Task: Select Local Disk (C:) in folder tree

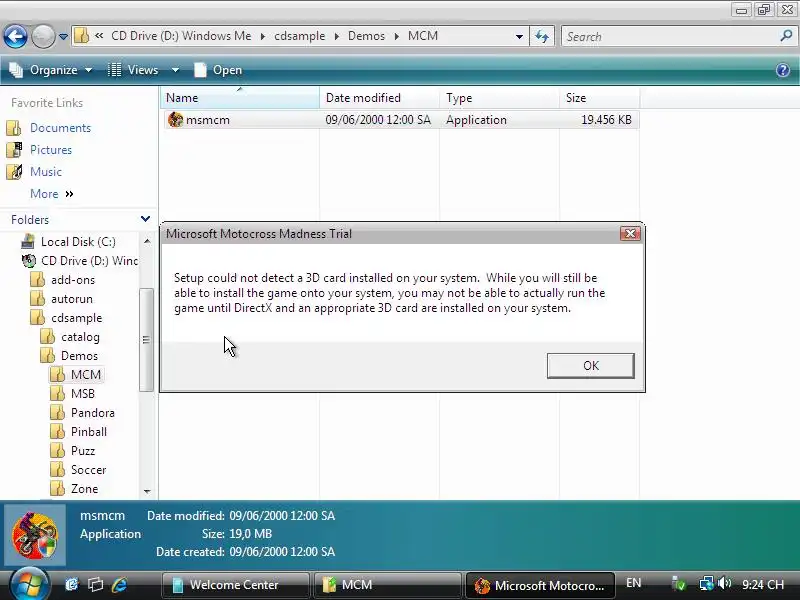Action: pos(78,241)
